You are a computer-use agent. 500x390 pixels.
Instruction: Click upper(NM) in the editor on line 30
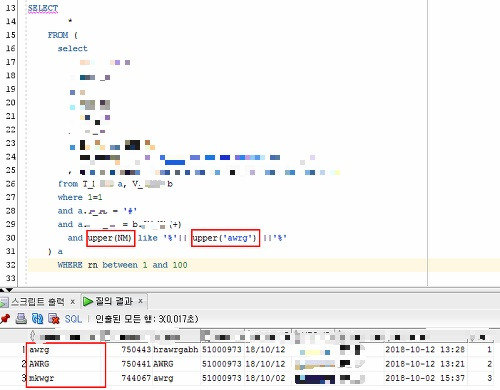point(110,238)
